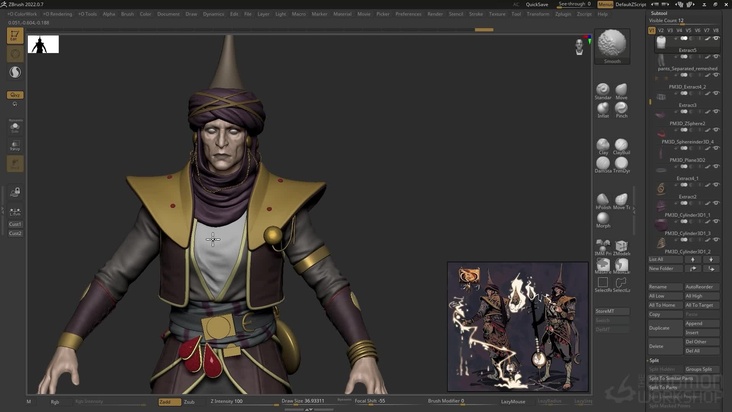Click the move-into-folder up arrow
The width and height of the screenshot is (732, 412).
[693, 269]
